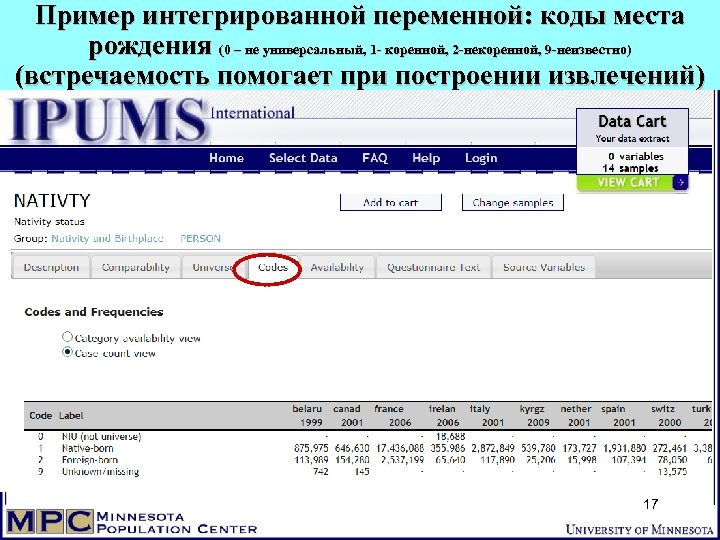Switch to the Universe tab
The image size is (720, 540).
212,267
